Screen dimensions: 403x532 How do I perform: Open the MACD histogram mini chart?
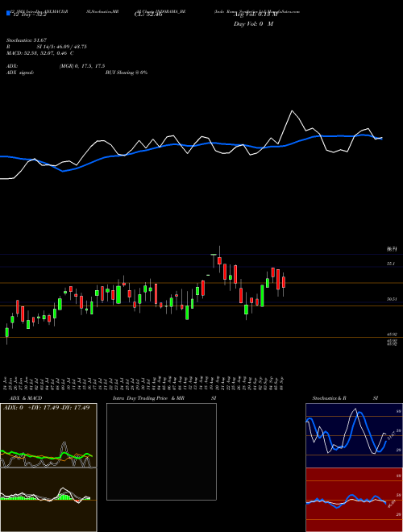pos(48,500)
